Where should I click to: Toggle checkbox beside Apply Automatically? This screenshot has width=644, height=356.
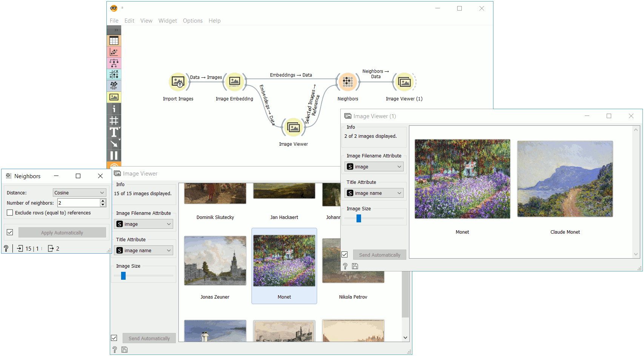[x=10, y=233]
